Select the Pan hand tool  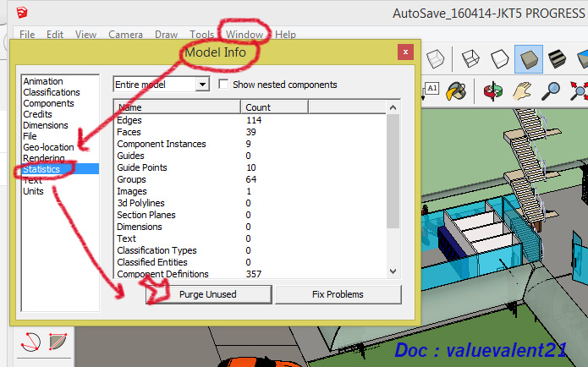tap(522, 91)
